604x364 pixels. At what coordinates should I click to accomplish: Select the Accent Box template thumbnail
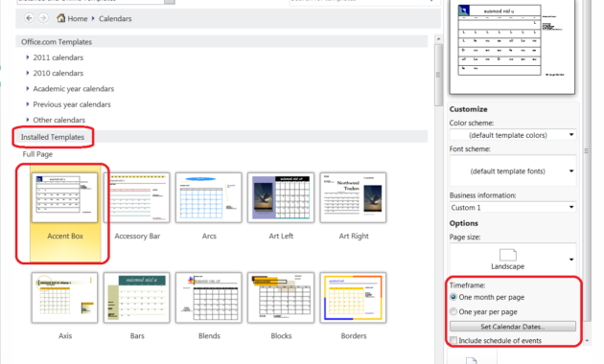click(65, 197)
